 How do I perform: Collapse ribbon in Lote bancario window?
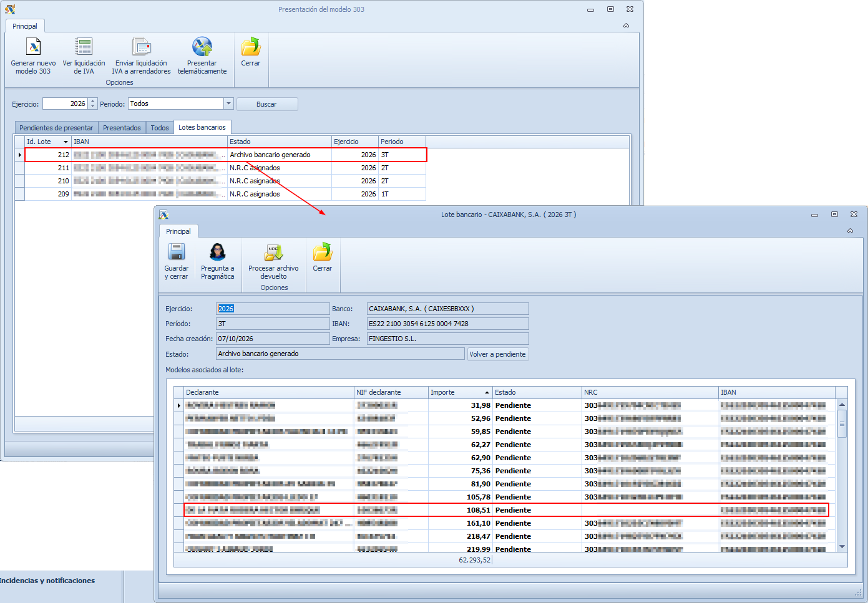point(850,231)
